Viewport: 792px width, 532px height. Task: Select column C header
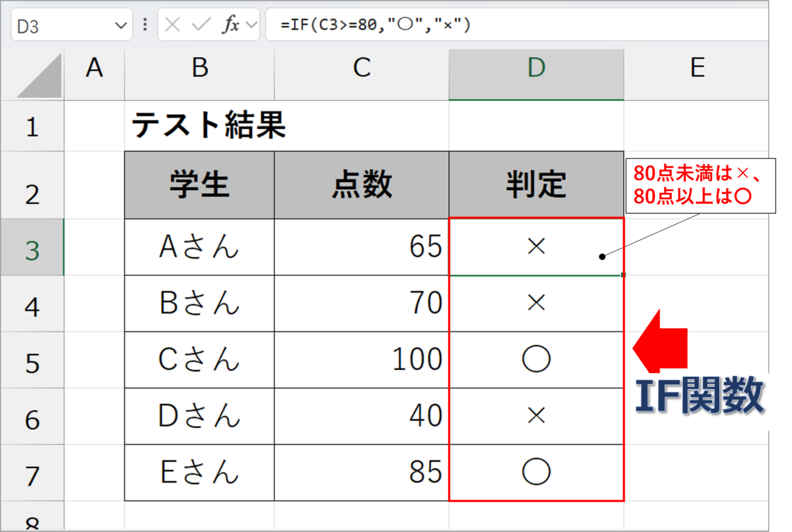[x=362, y=67]
